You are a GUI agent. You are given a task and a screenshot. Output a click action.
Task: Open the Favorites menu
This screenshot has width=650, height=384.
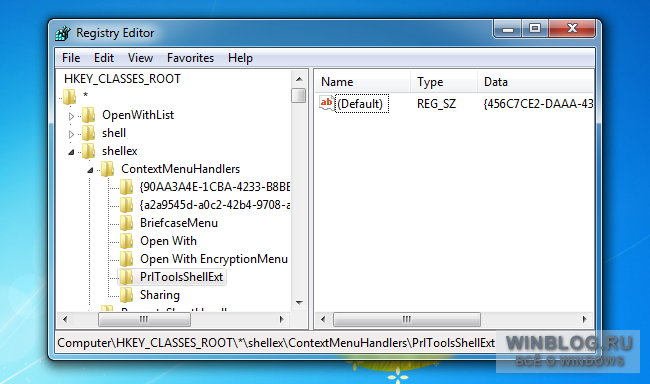pos(190,58)
